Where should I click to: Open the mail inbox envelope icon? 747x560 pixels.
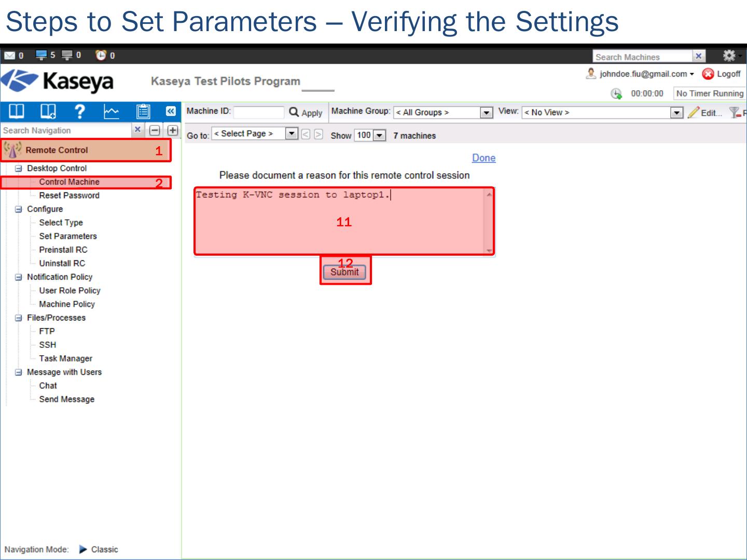pos(9,55)
